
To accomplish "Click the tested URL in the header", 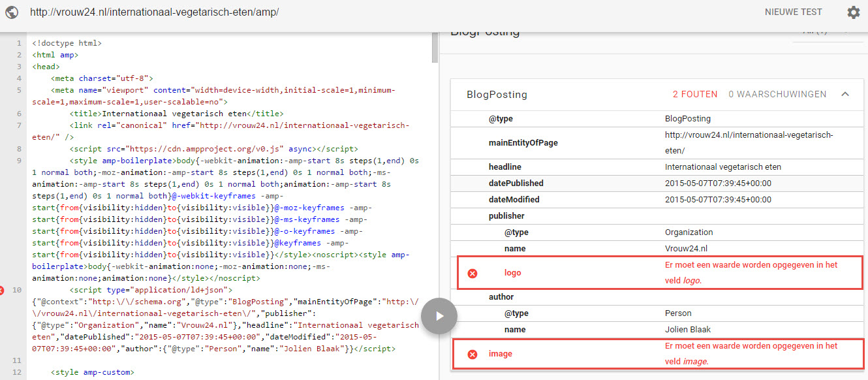I will point(156,12).
